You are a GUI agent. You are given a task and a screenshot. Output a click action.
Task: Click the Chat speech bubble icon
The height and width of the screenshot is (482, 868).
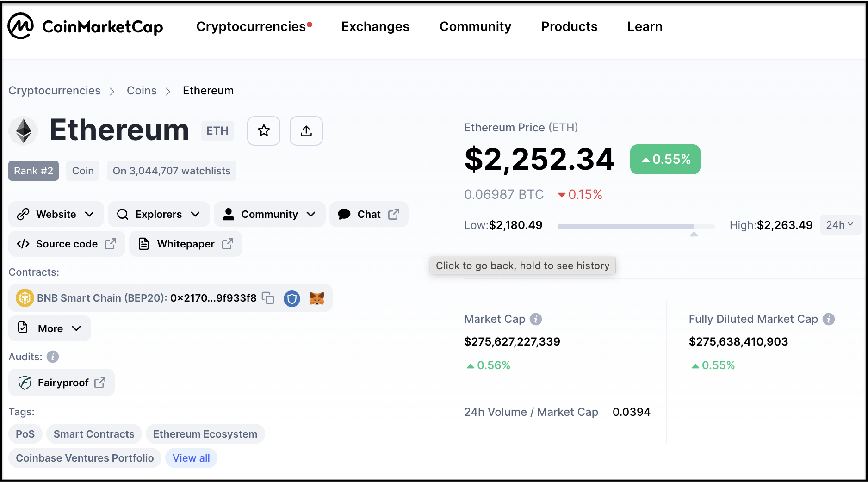coord(344,214)
